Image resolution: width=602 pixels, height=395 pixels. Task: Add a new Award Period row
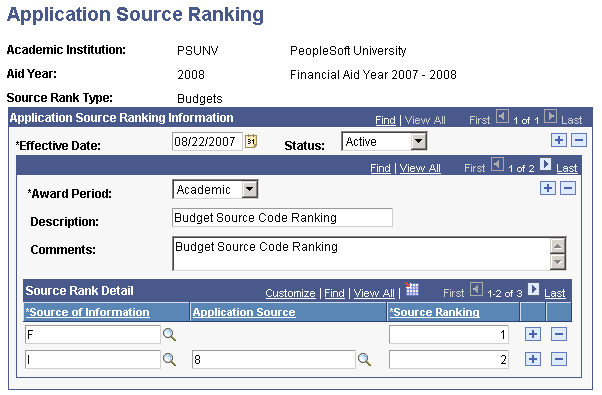coord(548,188)
